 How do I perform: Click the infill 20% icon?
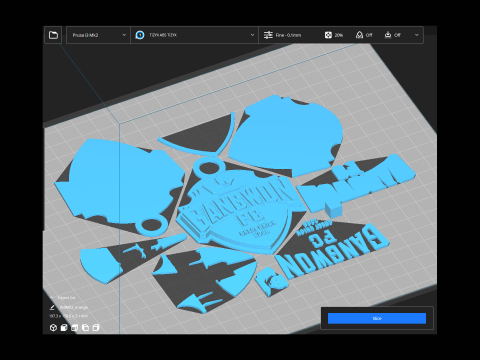[328, 35]
